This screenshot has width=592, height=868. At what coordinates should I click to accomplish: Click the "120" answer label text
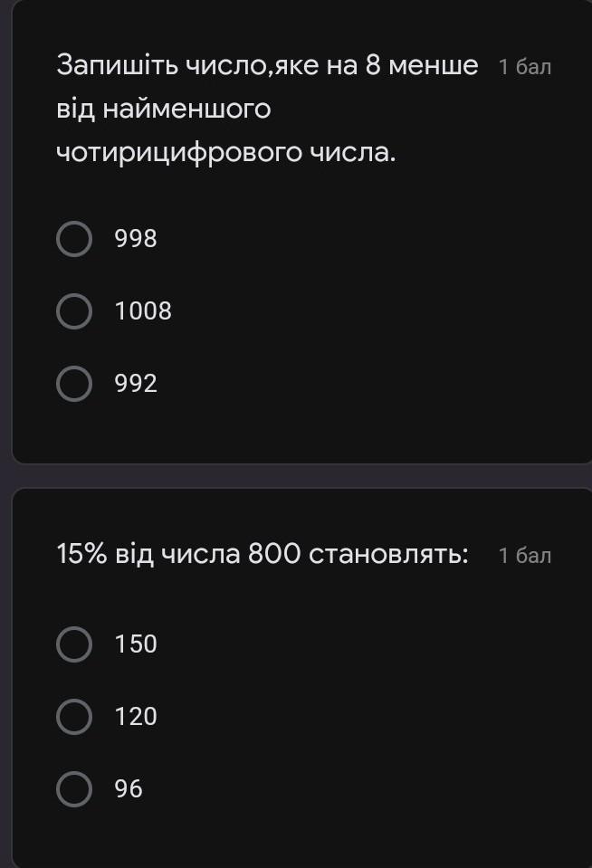tap(136, 717)
